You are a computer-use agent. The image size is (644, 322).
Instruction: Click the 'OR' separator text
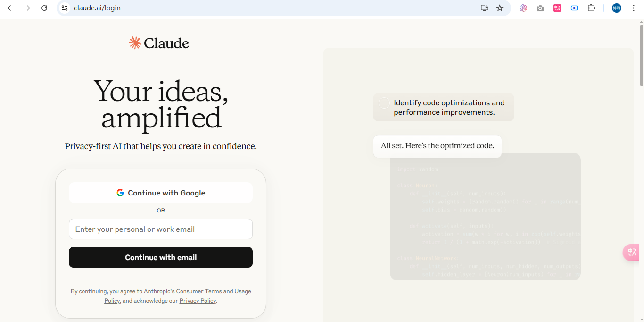point(161,211)
